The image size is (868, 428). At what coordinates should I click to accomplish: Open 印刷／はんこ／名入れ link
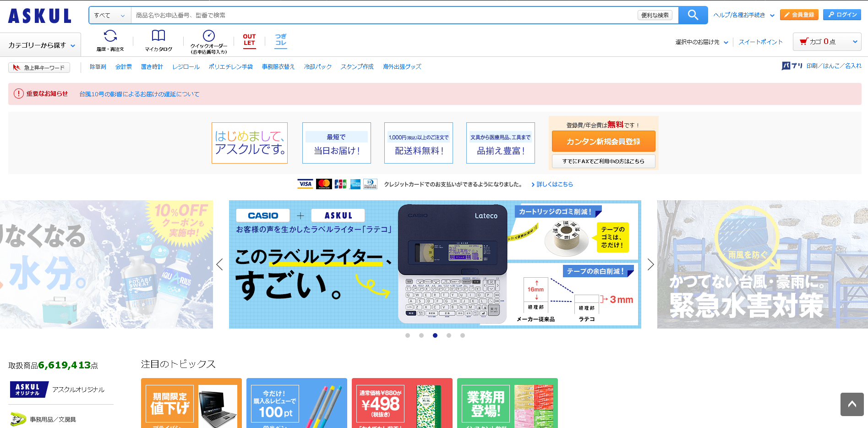pyautogui.click(x=834, y=66)
